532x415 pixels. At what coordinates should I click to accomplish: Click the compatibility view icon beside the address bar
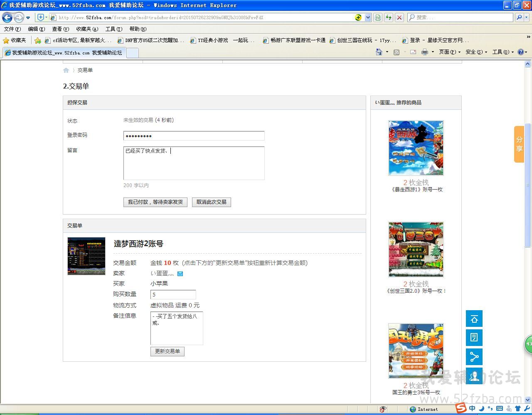(377, 17)
